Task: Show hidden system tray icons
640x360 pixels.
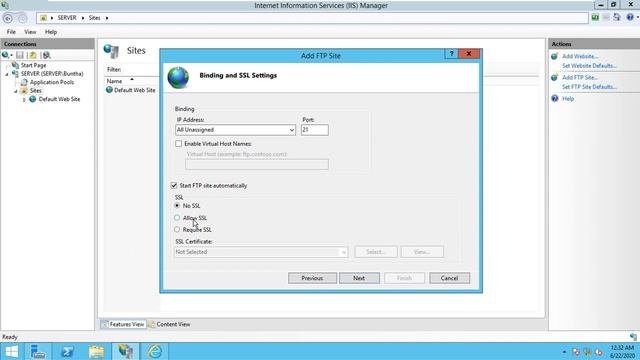Action: [x=564, y=351]
